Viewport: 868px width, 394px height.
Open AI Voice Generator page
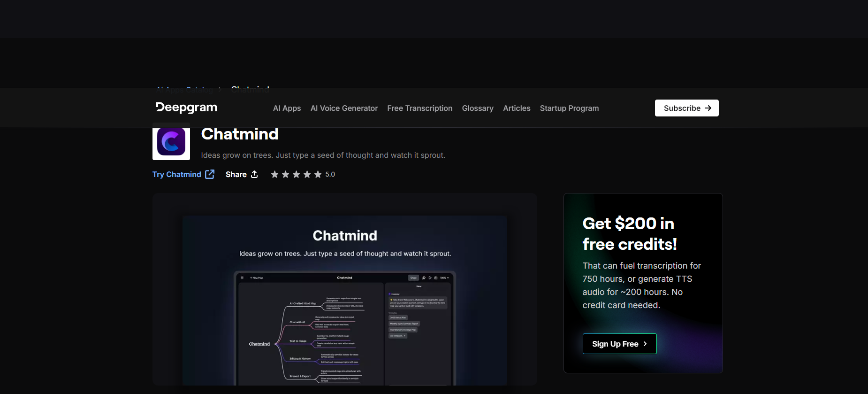click(x=344, y=108)
